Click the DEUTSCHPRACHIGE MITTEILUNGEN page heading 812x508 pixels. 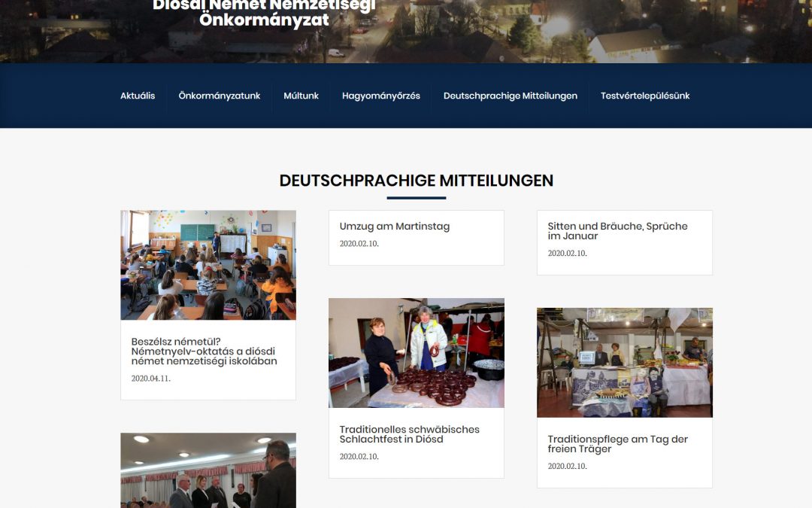pyautogui.click(x=417, y=181)
